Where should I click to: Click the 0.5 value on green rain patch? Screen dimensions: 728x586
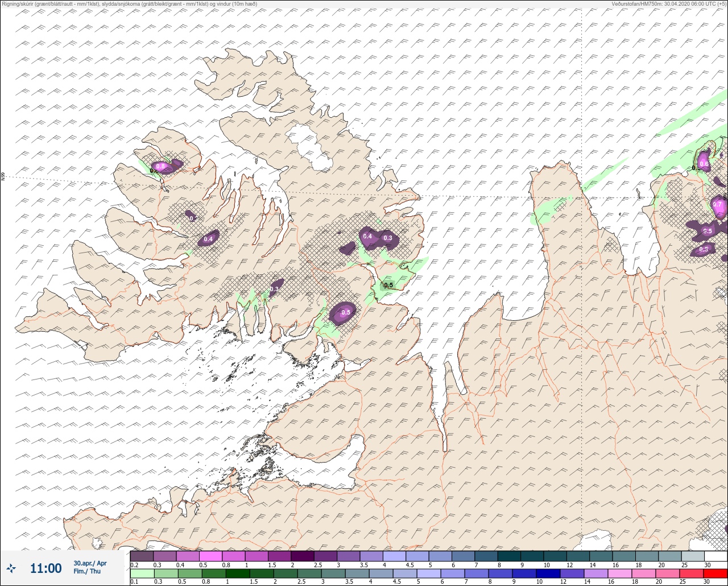tap(388, 285)
